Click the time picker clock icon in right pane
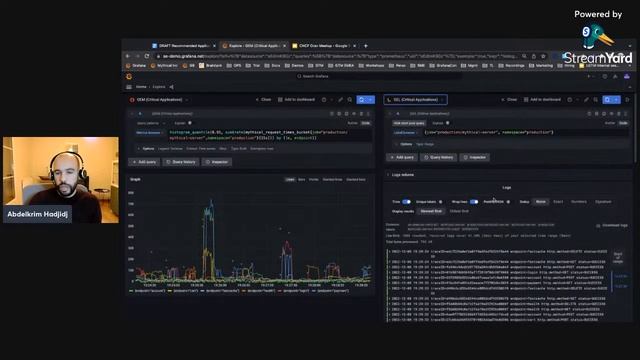 [570, 100]
